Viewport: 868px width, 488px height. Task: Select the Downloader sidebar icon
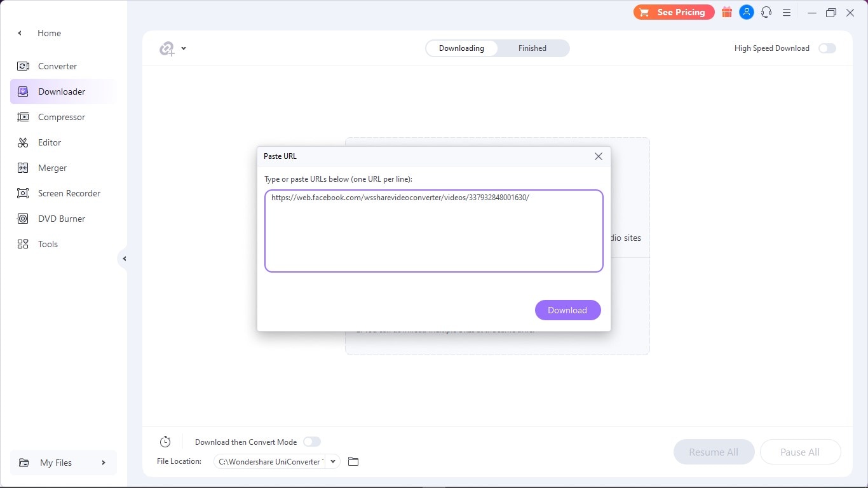click(23, 91)
